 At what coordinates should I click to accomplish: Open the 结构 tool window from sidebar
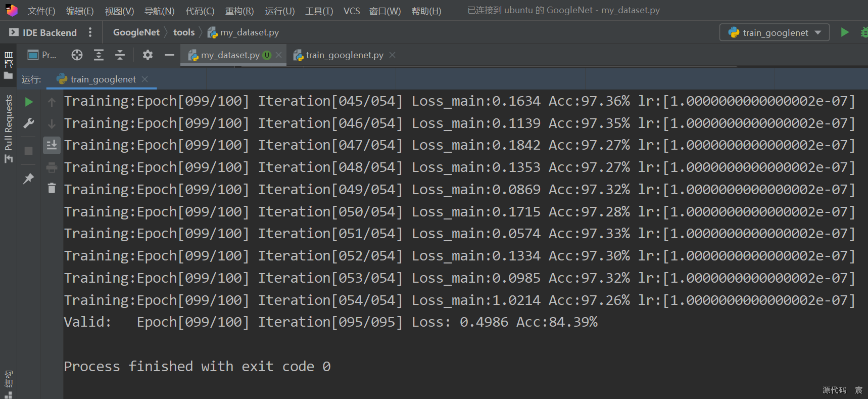[9, 384]
